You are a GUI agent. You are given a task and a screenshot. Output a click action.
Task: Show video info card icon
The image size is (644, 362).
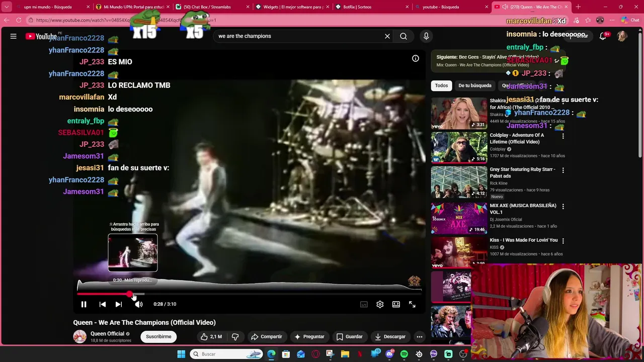416,58
